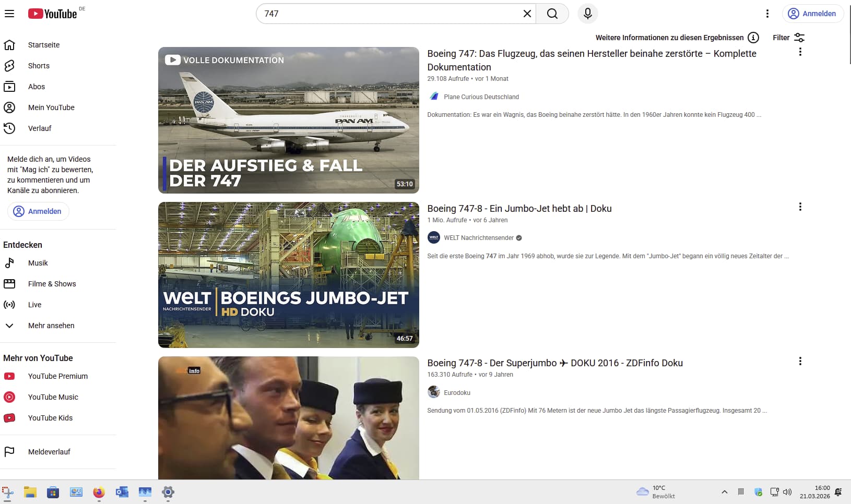
Task: Click the sidebar Anmelden button
Action: point(38,211)
